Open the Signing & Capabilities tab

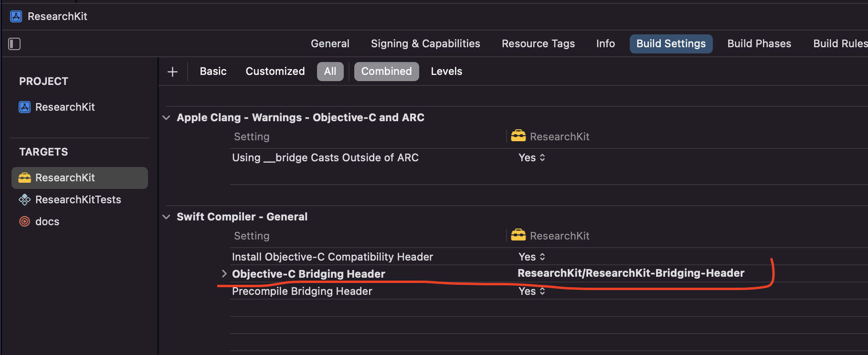[425, 44]
